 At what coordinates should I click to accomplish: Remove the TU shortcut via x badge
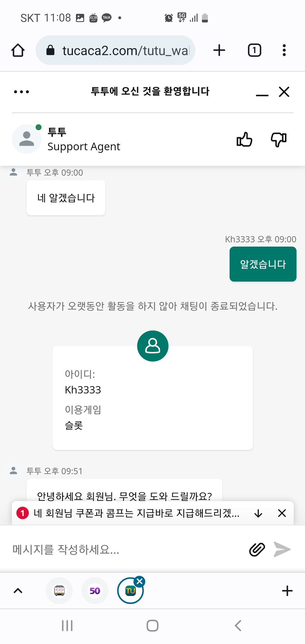pos(140,581)
